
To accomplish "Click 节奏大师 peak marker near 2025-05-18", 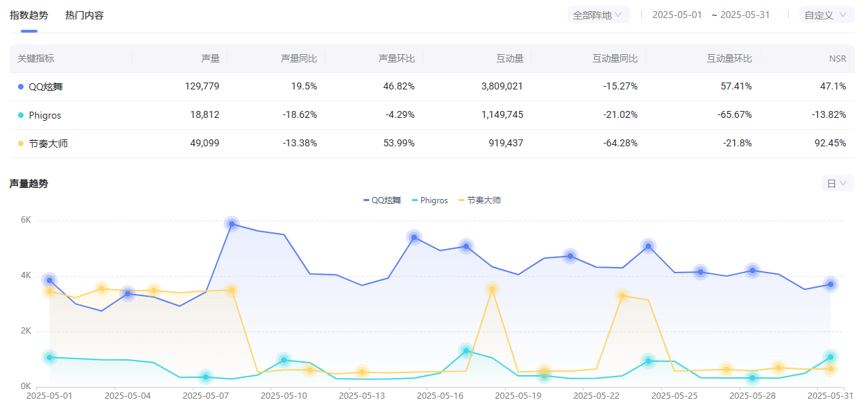I will pyautogui.click(x=492, y=288).
